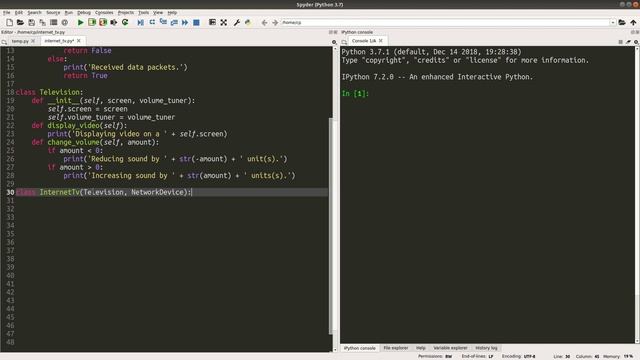
Task: Browse for a working directory folder
Action: tap(622, 22)
